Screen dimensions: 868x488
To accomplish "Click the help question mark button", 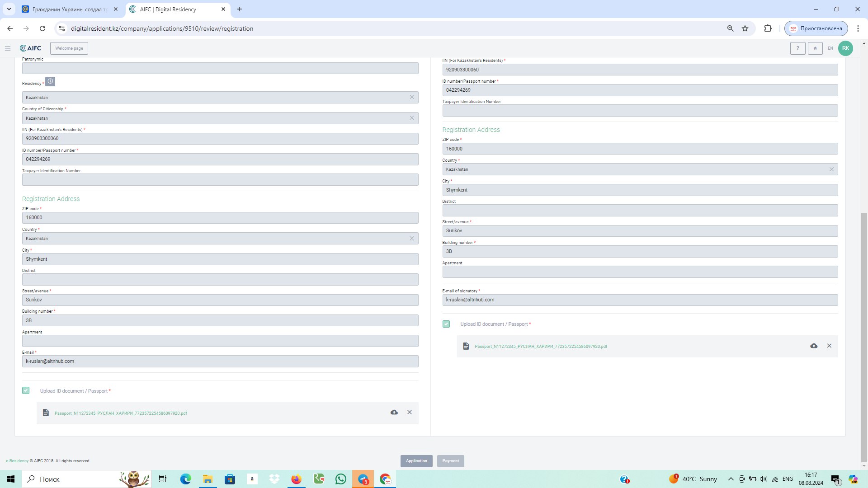I will coord(797,48).
